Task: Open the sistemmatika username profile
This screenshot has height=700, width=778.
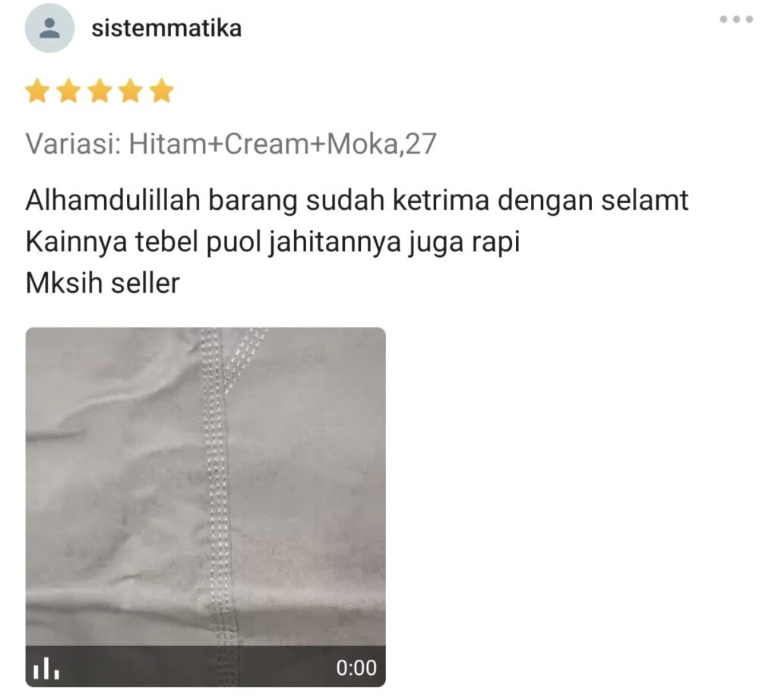Action: click(x=166, y=28)
